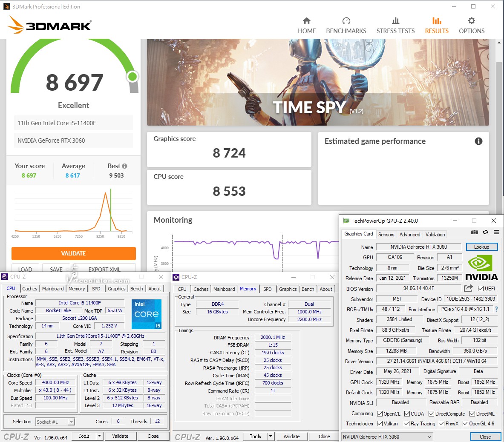Toggle the PhysX checkbox
The width and height of the screenshot is (504, 442).
(442, 424)
